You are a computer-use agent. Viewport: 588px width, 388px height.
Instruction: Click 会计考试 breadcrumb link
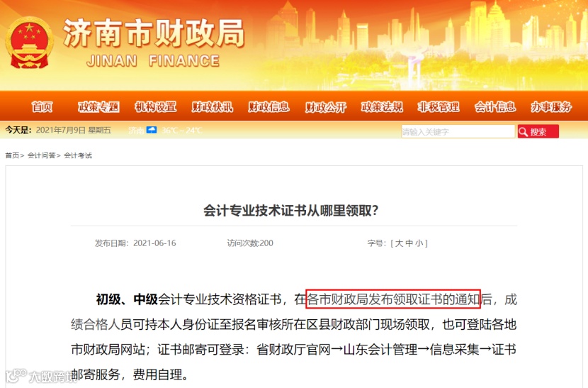coord(78,155)
